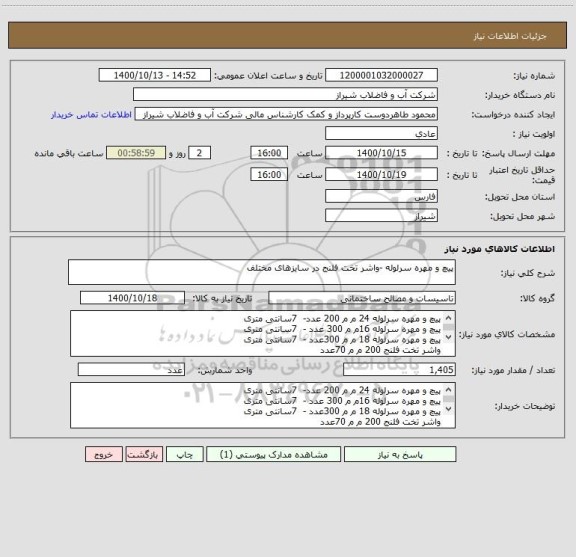Image resolution: width=576 pixels, height=557 pixels.
Task: Click response deadline date 1400/10/15
Action: point(381,153)
